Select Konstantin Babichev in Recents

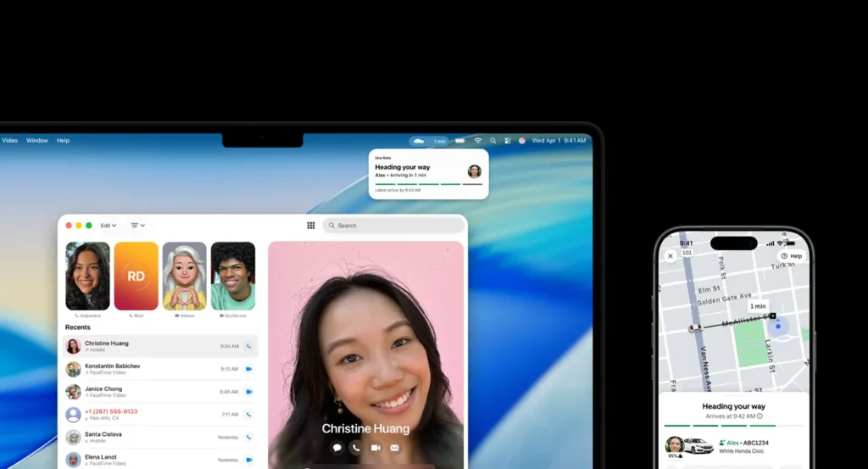(160, 369)
